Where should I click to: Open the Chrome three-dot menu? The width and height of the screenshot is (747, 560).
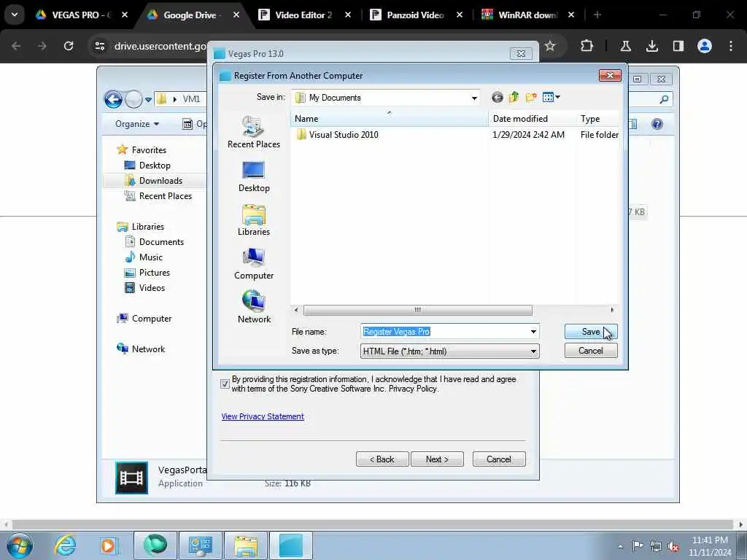point(731,46)
